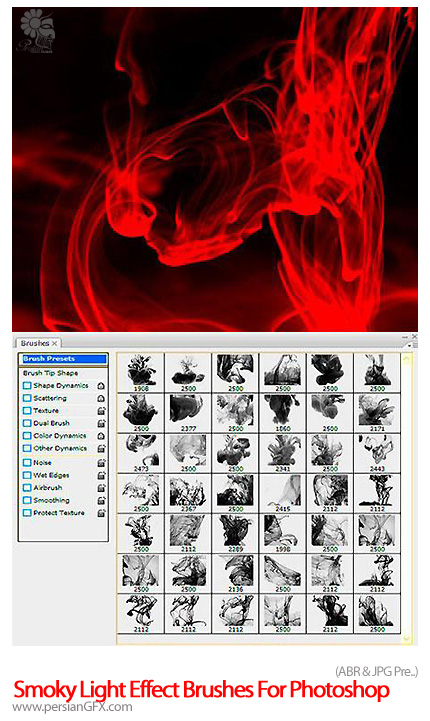Screen dimensions: 430x721
Task: Select the 2367 brush preset
Action: (188, 493)
